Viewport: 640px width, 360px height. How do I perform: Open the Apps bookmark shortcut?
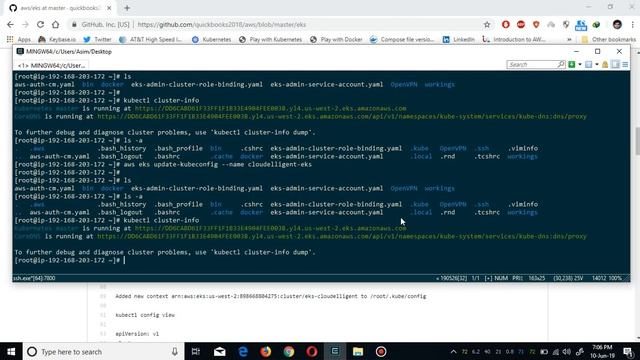(x=19, y=39)
